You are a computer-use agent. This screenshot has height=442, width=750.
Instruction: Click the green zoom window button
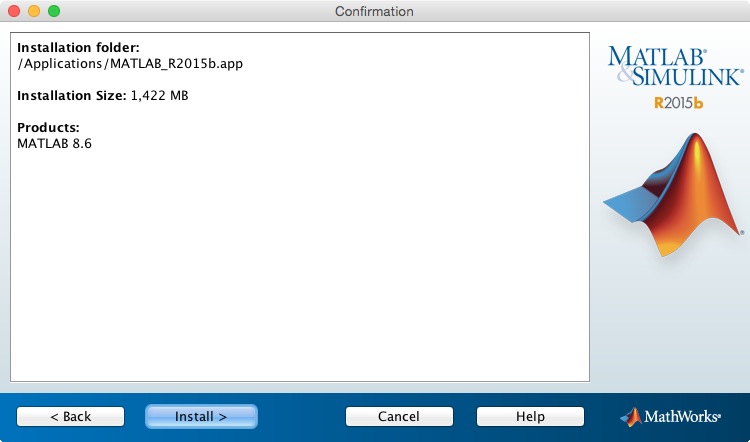[x=54, y=11]
